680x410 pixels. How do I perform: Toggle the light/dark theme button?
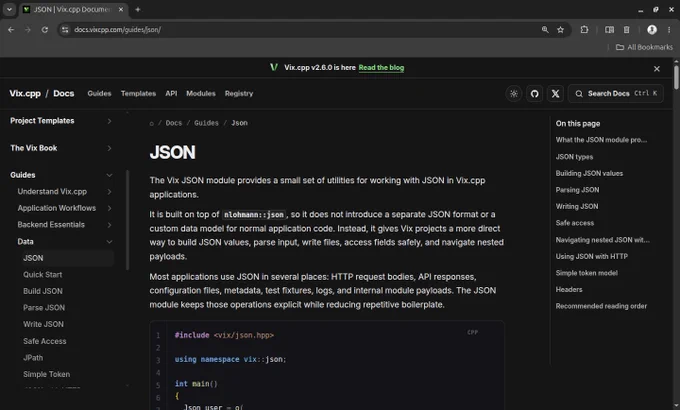coord(513,94)
